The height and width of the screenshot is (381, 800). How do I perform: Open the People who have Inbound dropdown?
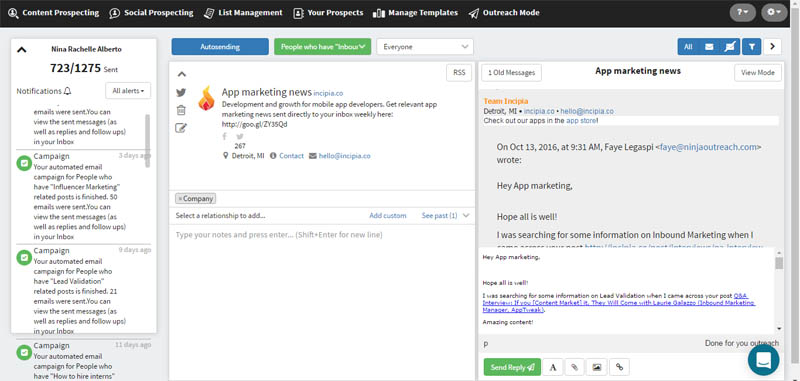pyautogui.click(x=322, y=46)
